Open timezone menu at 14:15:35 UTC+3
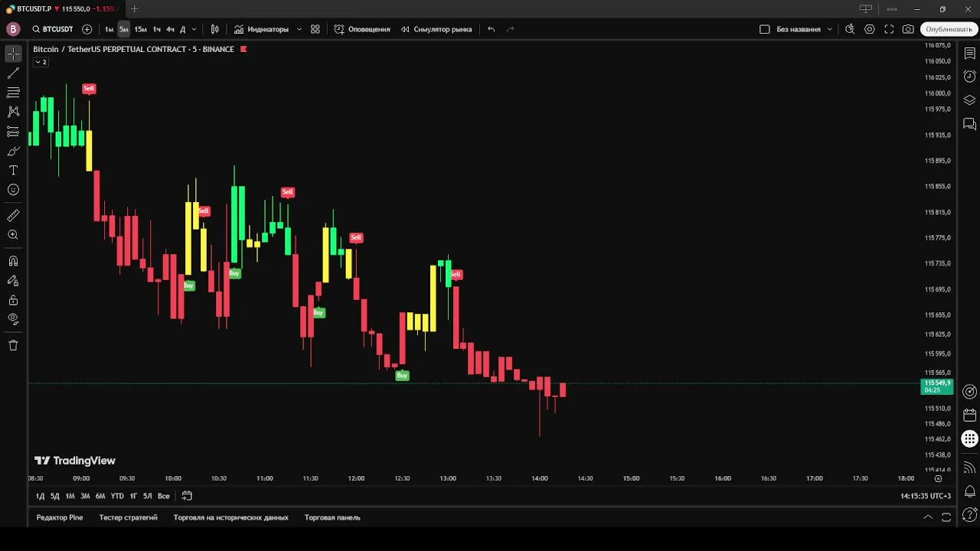The image size is (980, 551). pos(926,496)
